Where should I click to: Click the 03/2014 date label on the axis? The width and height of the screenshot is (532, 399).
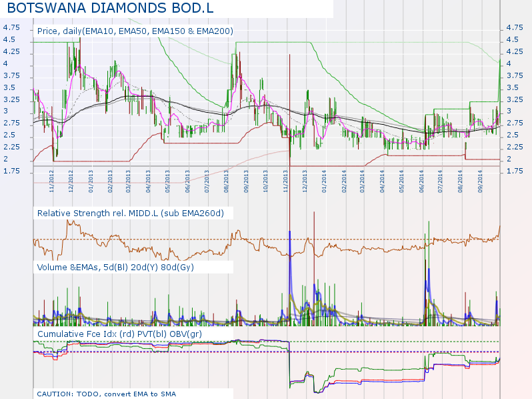pos(363,181)
